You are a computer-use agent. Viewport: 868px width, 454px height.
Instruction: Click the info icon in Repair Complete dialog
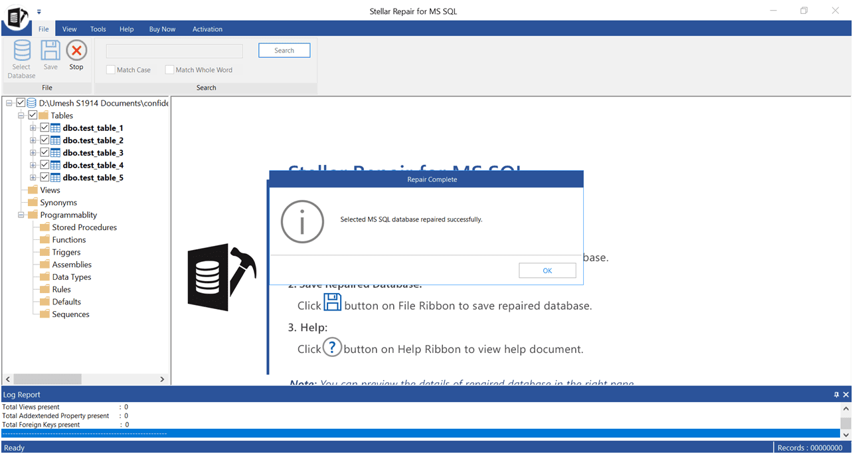coord(302,221)
